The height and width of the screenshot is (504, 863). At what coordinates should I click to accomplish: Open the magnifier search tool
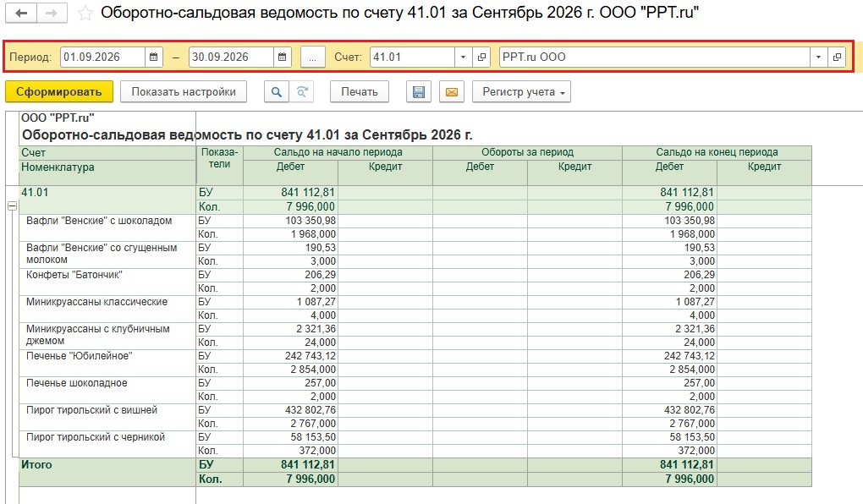pyautogui.click(x=277, y=92)
